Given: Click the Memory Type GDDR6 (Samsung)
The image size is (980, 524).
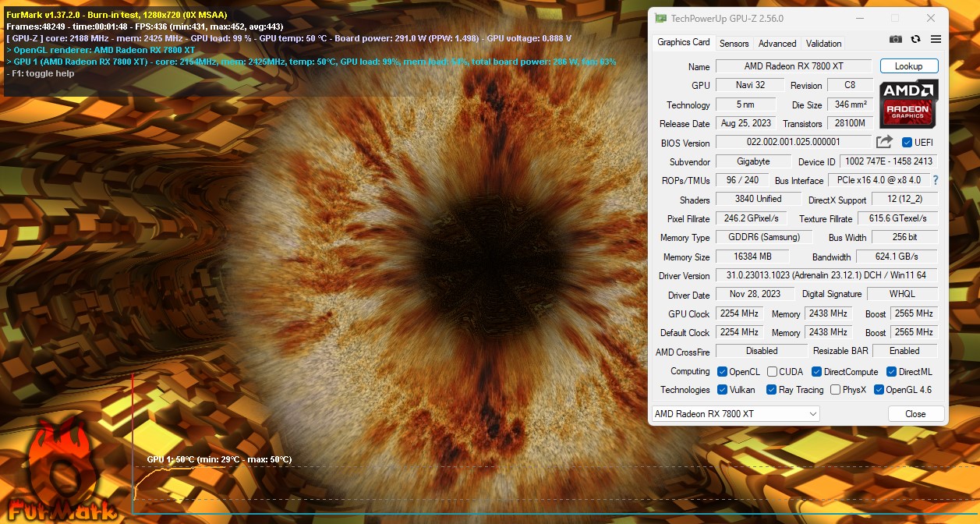Looking at the screenshot, I should tap(763, 237).
